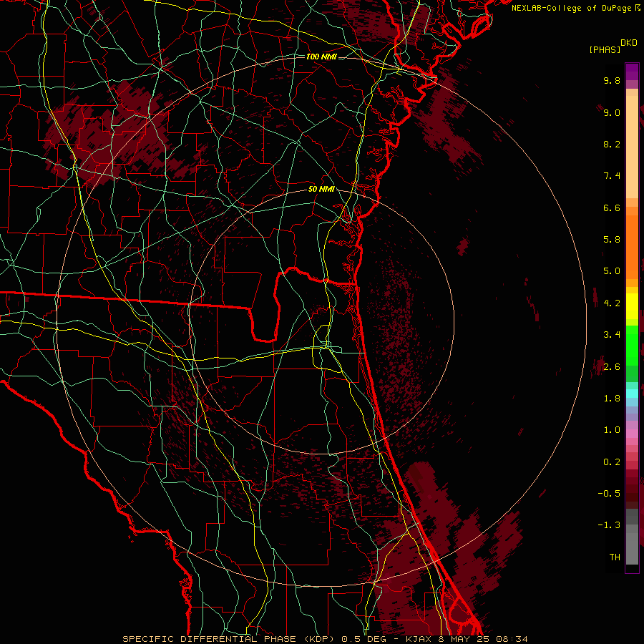Click the -0.5 scale value
Image resolution: width=644 pixels, height=644 pixels.
tap(609, 494)
